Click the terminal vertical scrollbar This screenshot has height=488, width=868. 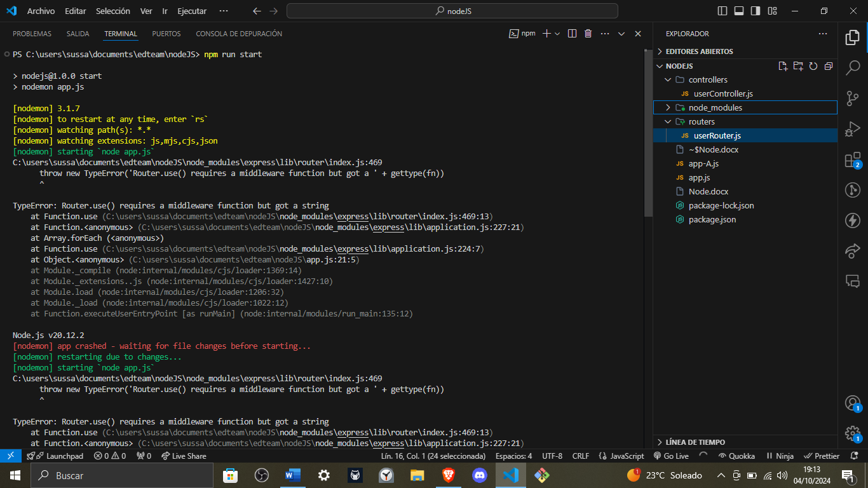(x=648, y=132)
